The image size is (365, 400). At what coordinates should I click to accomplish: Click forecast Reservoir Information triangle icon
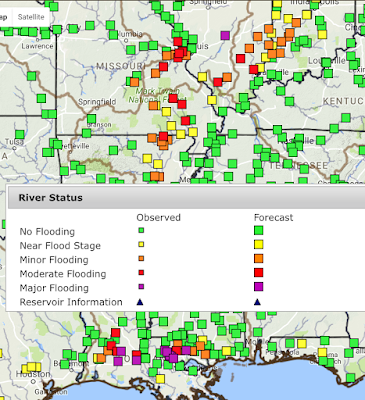pos(257,302)
